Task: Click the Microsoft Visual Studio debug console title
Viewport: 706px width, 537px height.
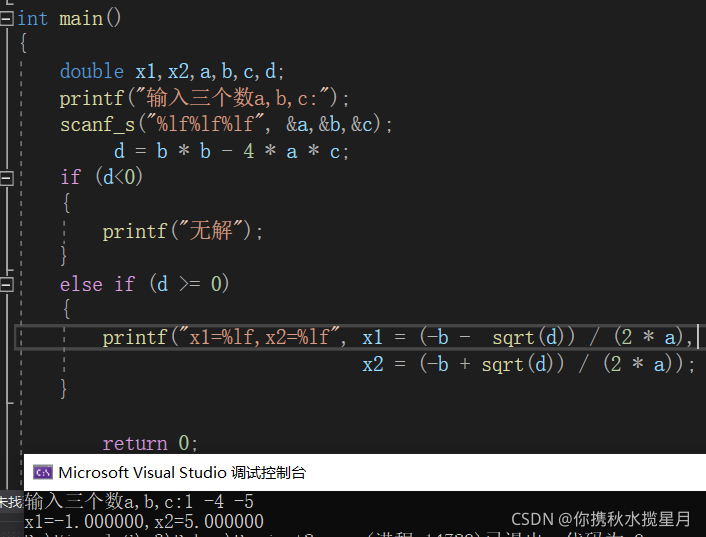Action: (x=182, y=473)
